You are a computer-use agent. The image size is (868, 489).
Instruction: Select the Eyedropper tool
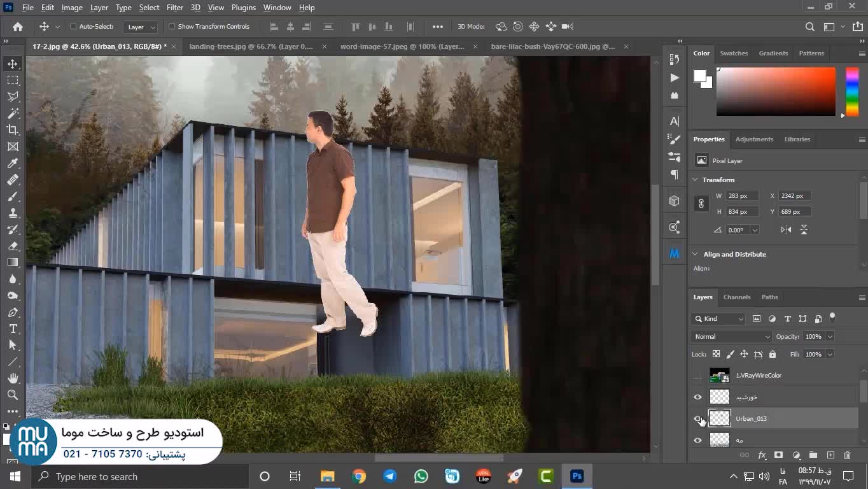(x=13, y=163)
